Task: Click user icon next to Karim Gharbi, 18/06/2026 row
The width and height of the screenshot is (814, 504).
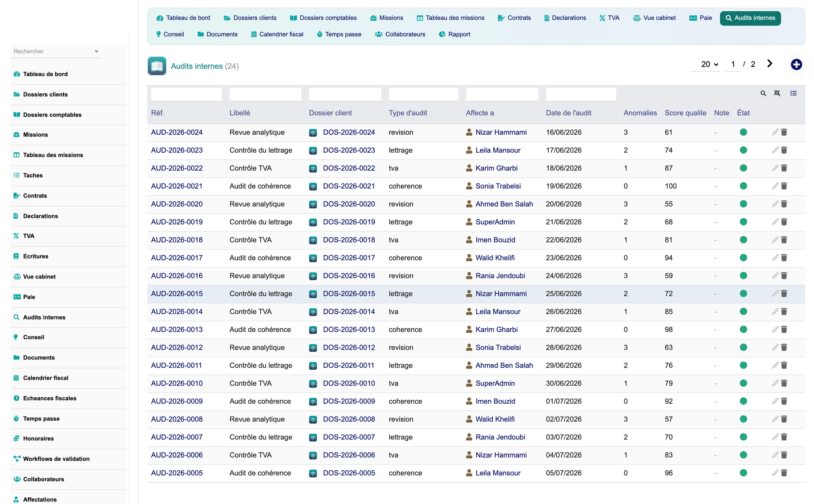Action: click(x=469, y=168)
